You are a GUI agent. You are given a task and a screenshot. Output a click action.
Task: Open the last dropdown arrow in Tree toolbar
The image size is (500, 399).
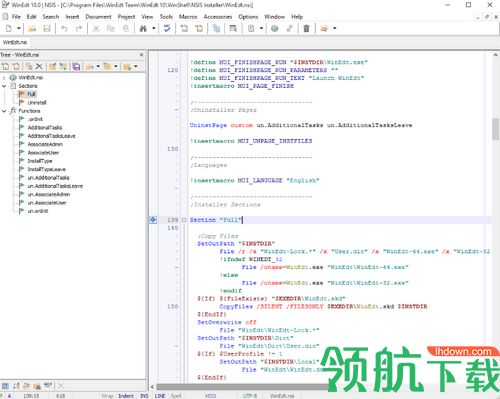coord(136,66)
